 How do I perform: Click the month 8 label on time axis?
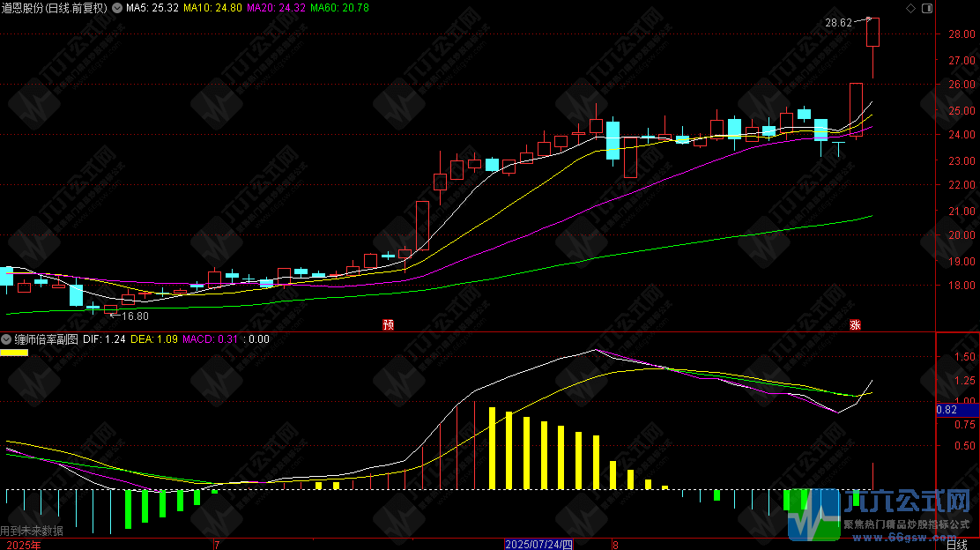[x=616, y=545]
